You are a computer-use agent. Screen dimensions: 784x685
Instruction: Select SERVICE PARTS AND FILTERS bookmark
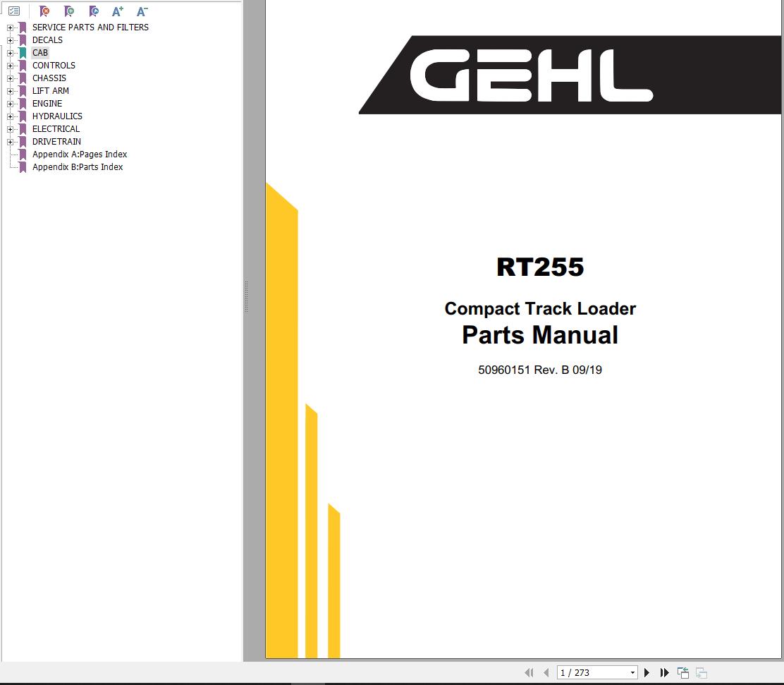click(x=90, y=27)
